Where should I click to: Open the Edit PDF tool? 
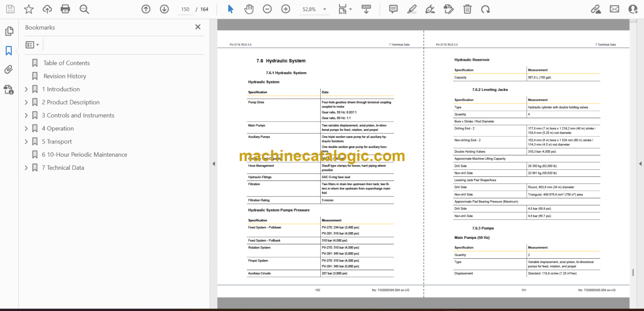point(449,9)
